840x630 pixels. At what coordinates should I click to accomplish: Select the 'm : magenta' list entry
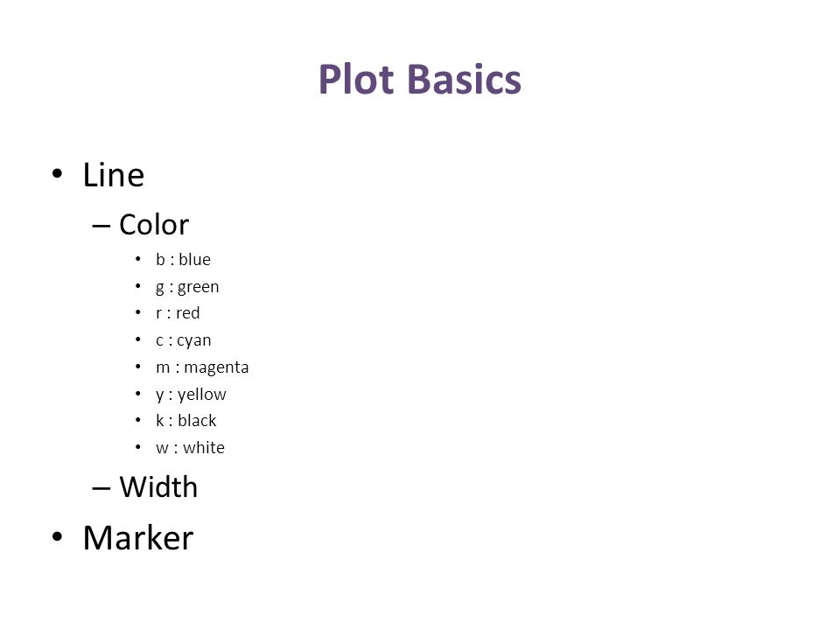click(x=202, y=367)
